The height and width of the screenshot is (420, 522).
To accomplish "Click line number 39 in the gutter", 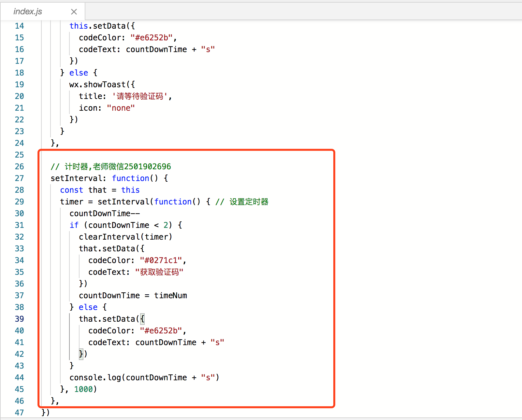I will (20, 319).
